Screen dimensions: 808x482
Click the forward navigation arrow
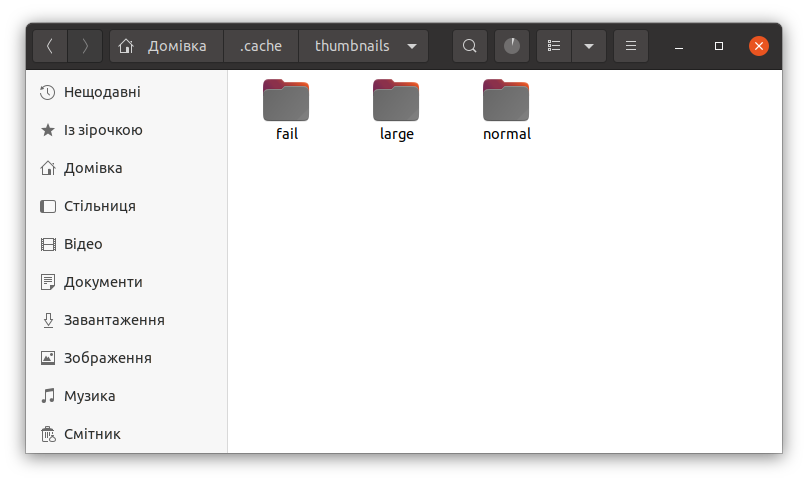click(85, 46)
